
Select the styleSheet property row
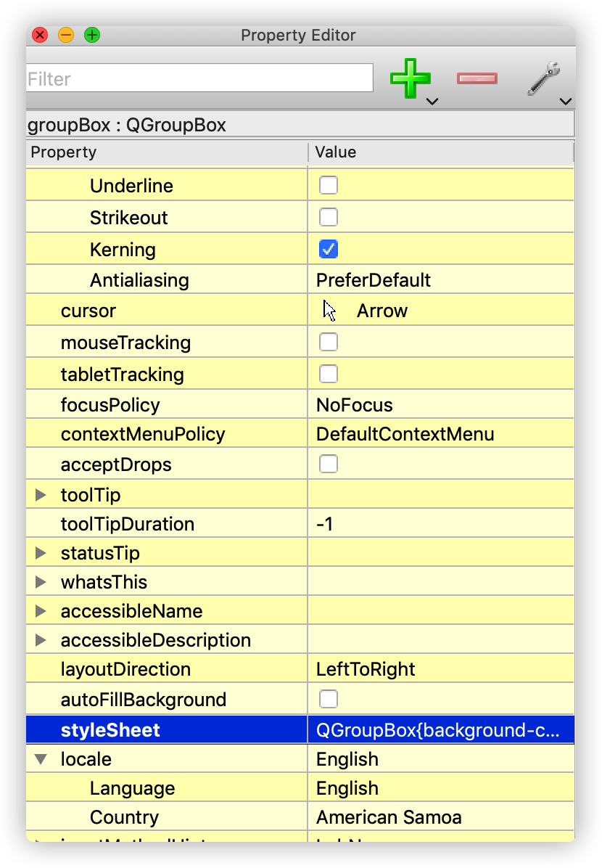[x=110, y=730]
